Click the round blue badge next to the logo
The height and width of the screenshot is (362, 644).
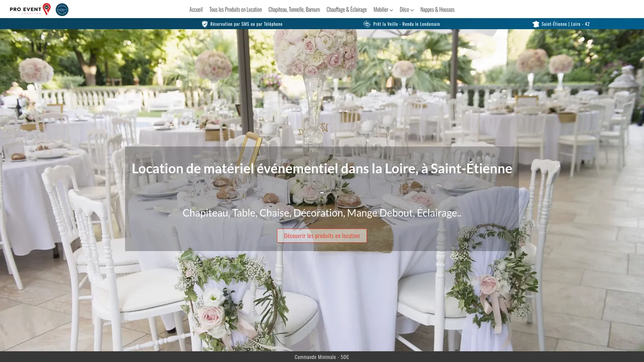(x=62, y=10)
